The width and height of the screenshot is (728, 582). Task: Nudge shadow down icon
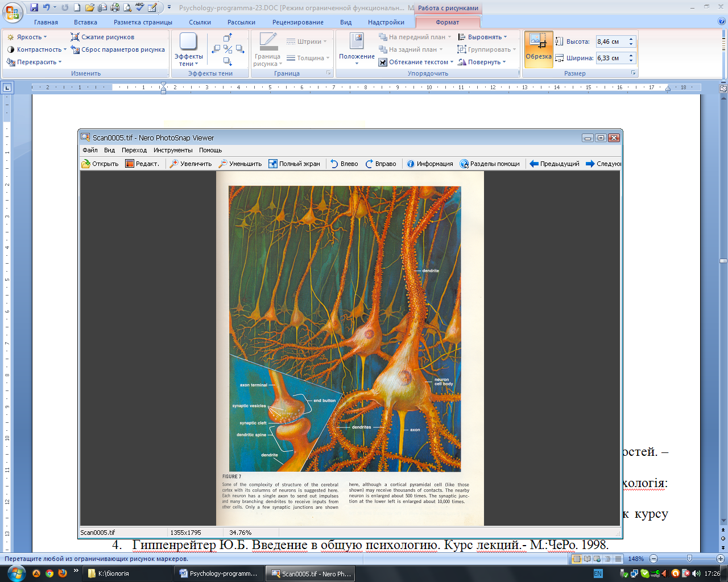[x=227, y=61]
